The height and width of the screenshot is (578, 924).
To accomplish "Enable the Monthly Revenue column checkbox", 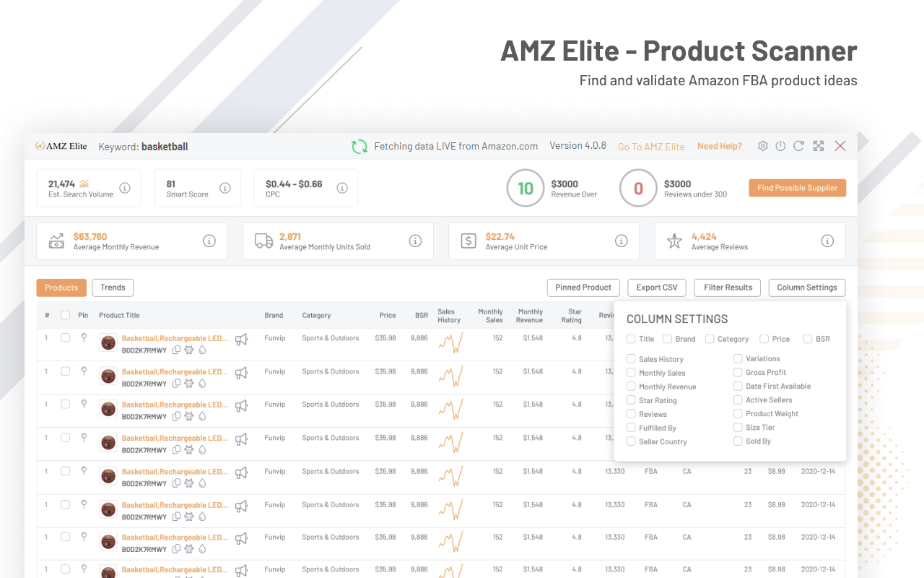I will point(631,387).
